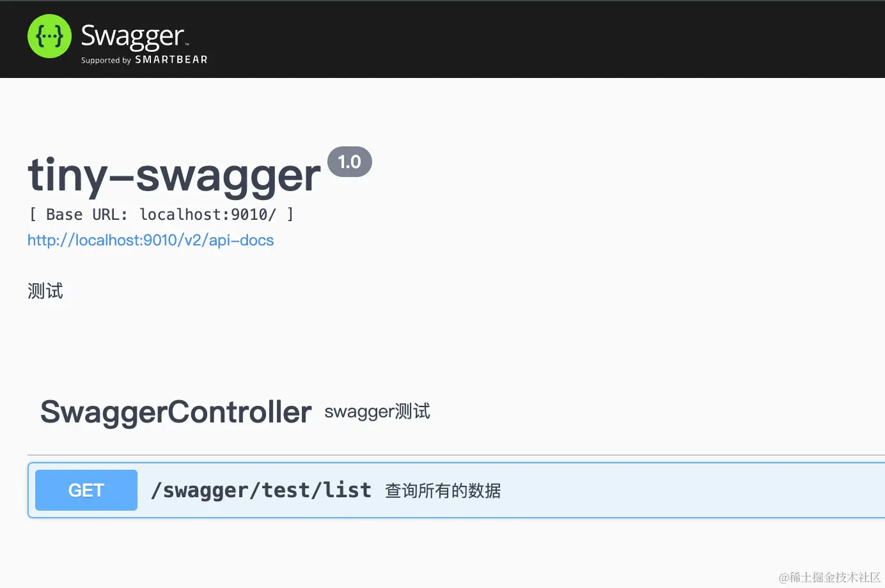Expand the /swagger/test/list operation path
Image resolution: width=885 pixels, height=588 pixels.
pos(261,490)
